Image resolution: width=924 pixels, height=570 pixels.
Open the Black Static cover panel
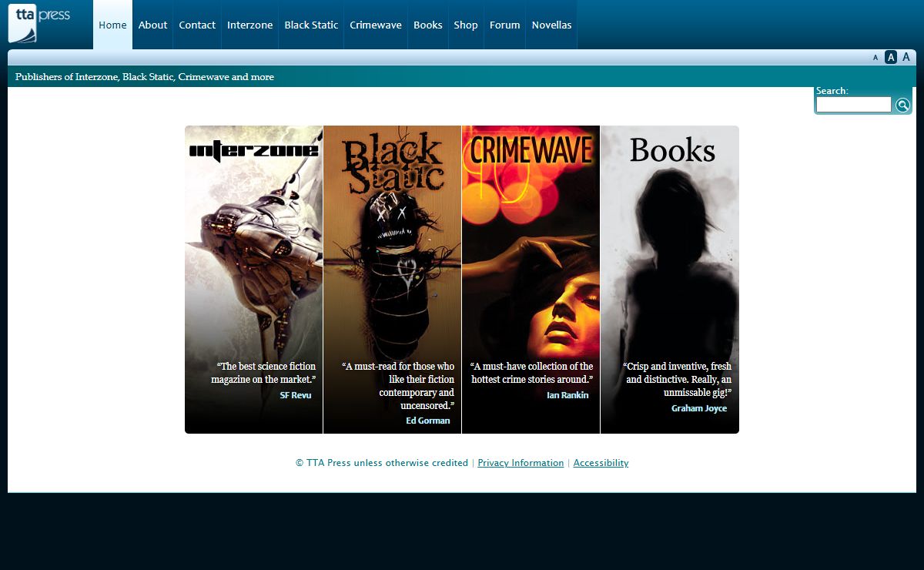(x=392, y=280)
